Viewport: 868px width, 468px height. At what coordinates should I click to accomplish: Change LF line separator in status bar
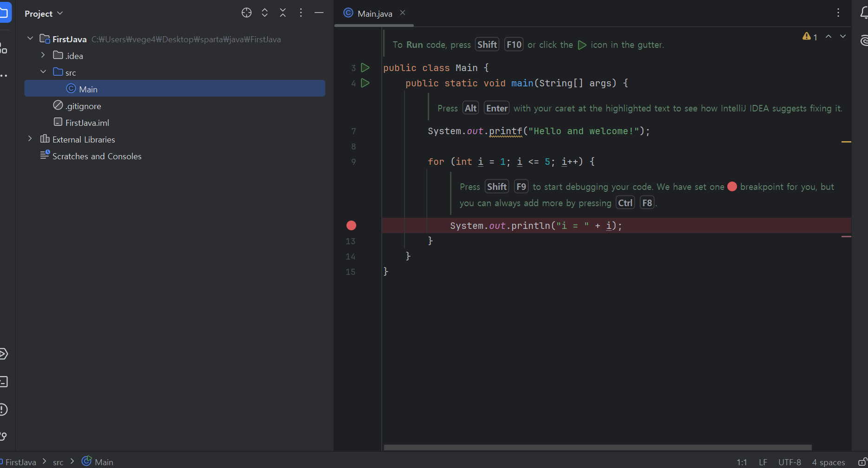pos(763,462)
